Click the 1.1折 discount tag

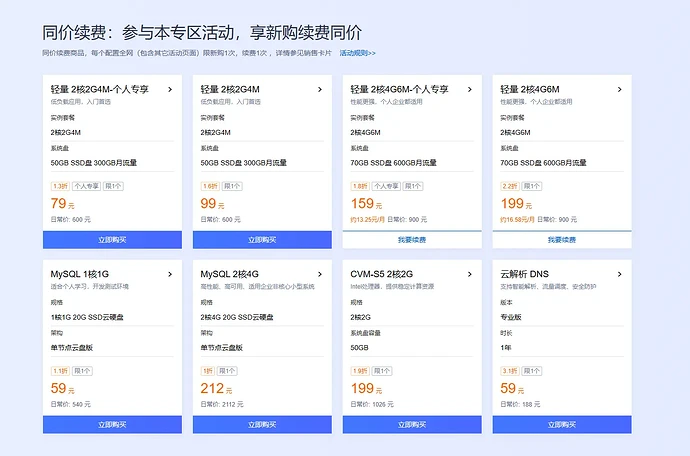[60, 371]
